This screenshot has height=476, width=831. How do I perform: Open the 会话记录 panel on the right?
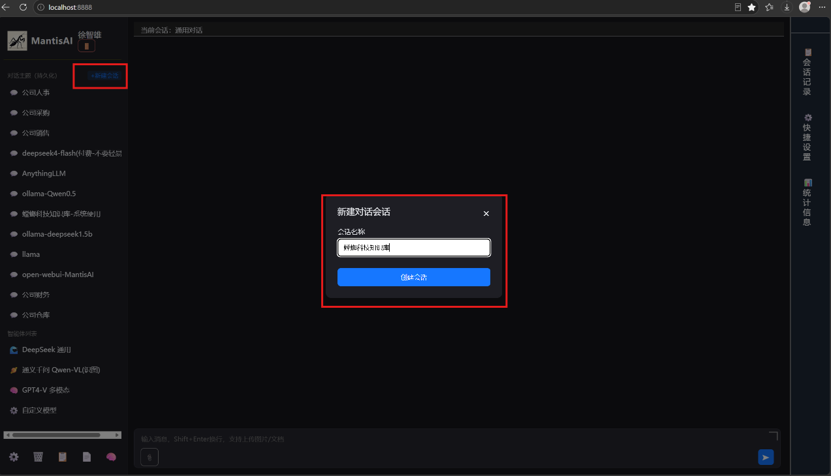[x=807, y=72]
